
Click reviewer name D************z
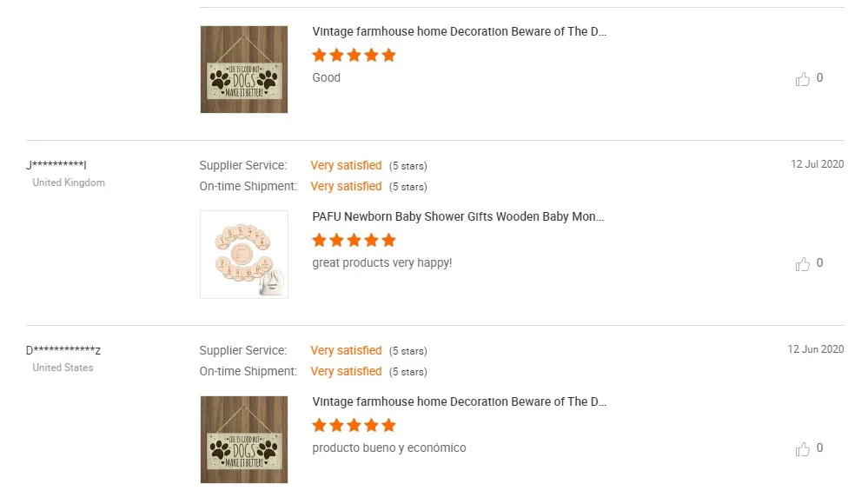tap(63, 350)
